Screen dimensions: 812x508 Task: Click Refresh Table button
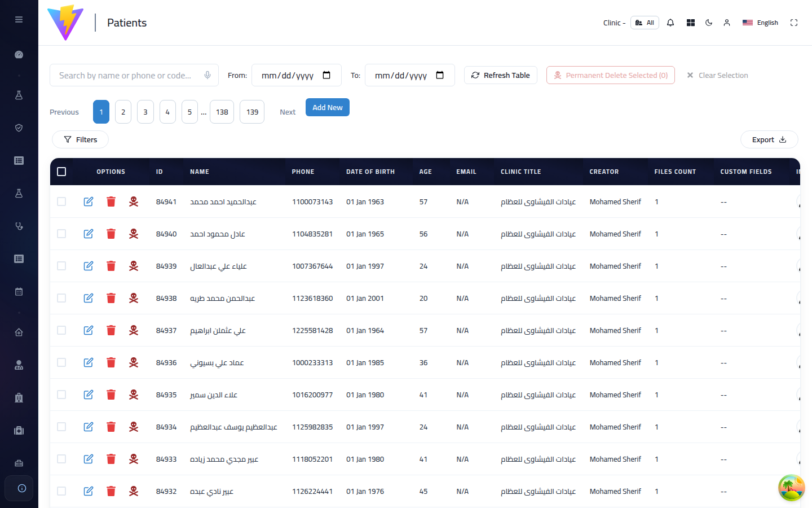coord(501,75)
